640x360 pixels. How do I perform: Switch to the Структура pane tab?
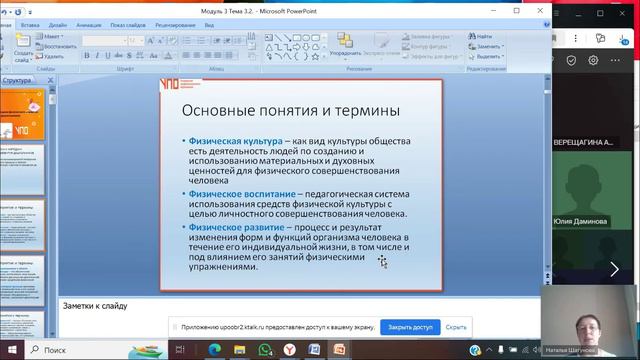[x=17, y=80]
